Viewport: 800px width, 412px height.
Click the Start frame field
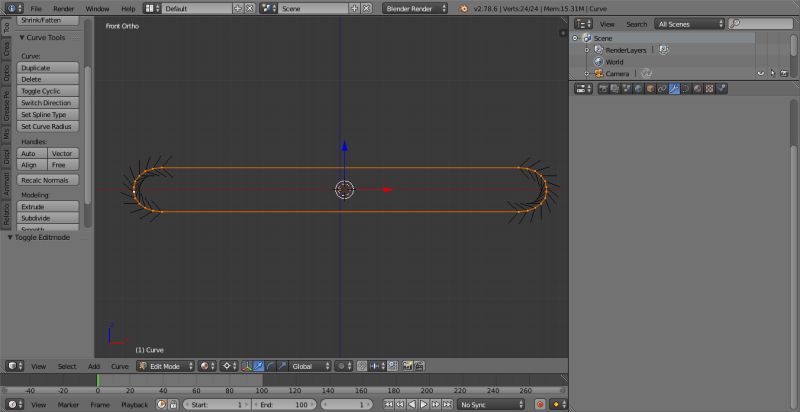(x=216, y=405)
